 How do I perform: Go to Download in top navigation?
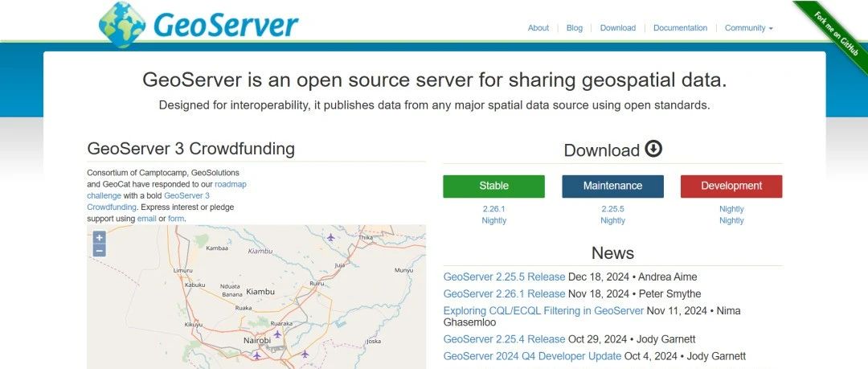click(x=618, y=27)
